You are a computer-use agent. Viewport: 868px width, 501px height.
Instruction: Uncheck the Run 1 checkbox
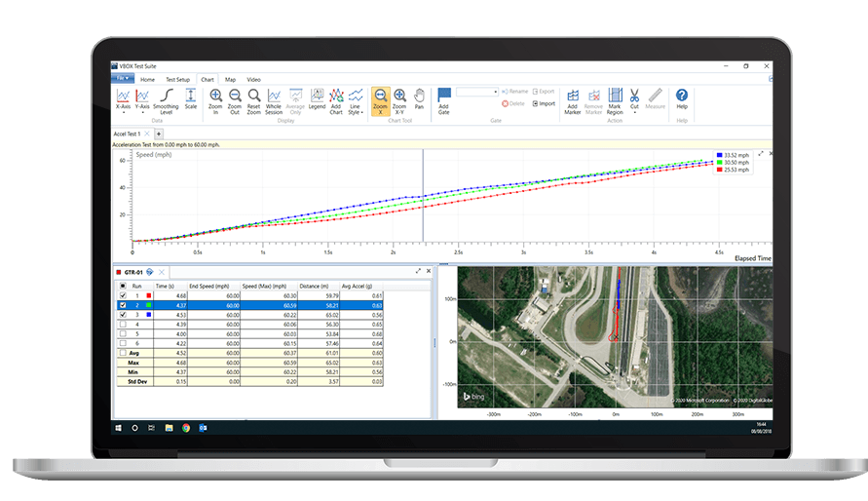coord(122,295)
